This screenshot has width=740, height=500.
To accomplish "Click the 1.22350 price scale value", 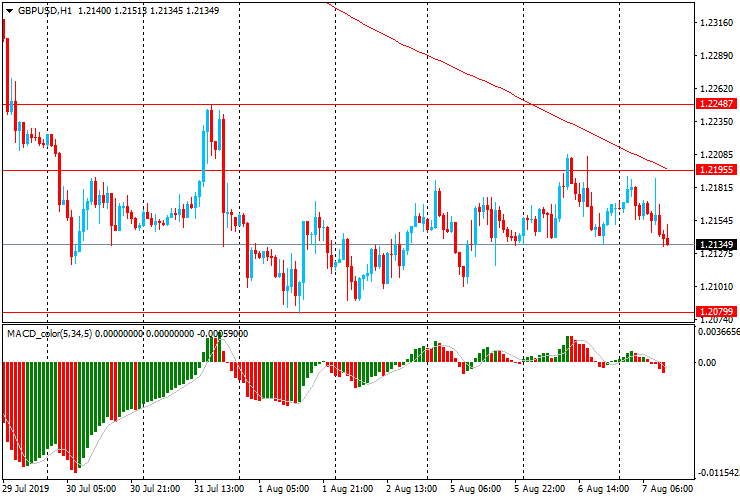I will click(717, 122).
